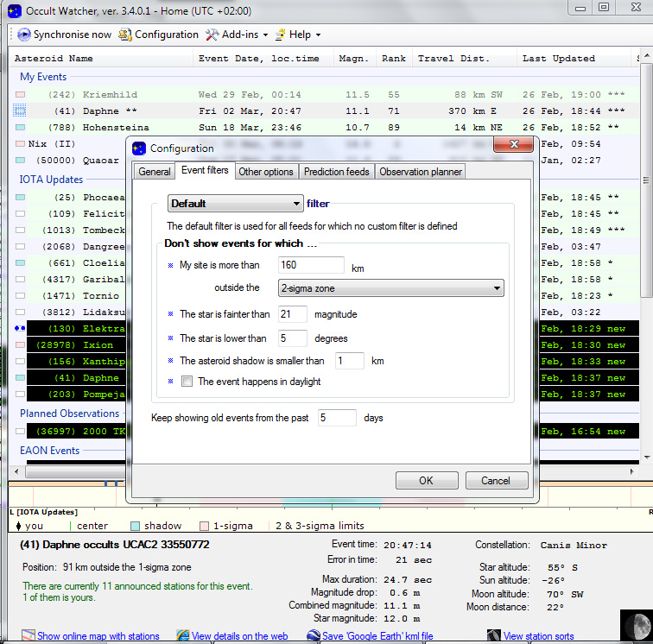The image size is (653, 644).
Task: Click the Rank column header
Action: tap(394, 59)
